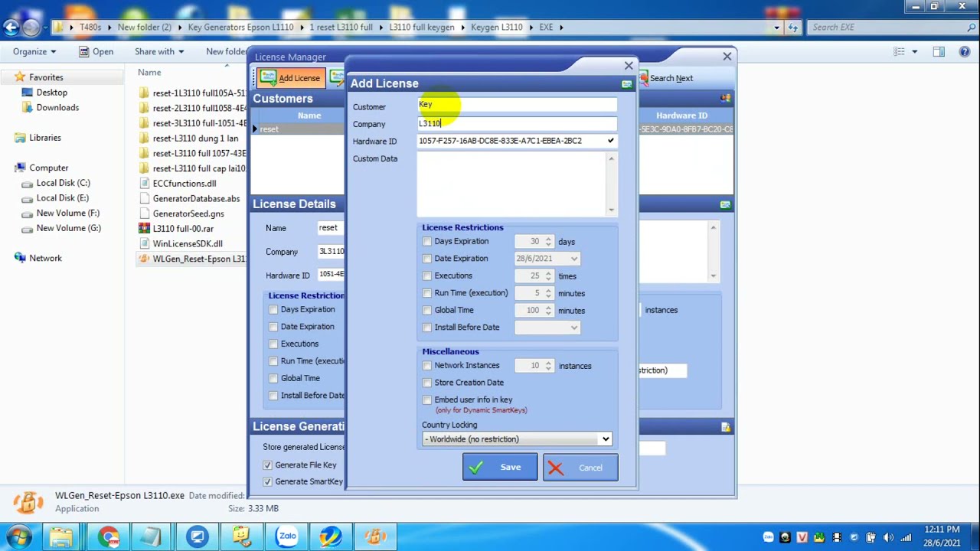Click the Zalo icon in system tray
The height and width of the screenshot is (551, 980).
768,536
